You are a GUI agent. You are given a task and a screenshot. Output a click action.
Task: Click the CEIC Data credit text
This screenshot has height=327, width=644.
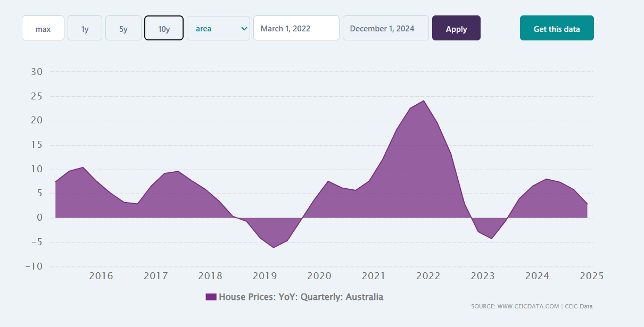(579, 306)
